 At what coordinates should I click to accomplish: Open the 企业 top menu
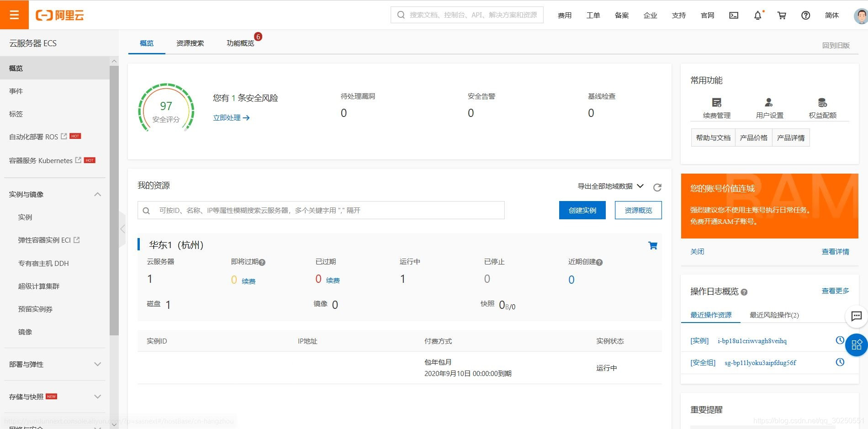(650, 15)
